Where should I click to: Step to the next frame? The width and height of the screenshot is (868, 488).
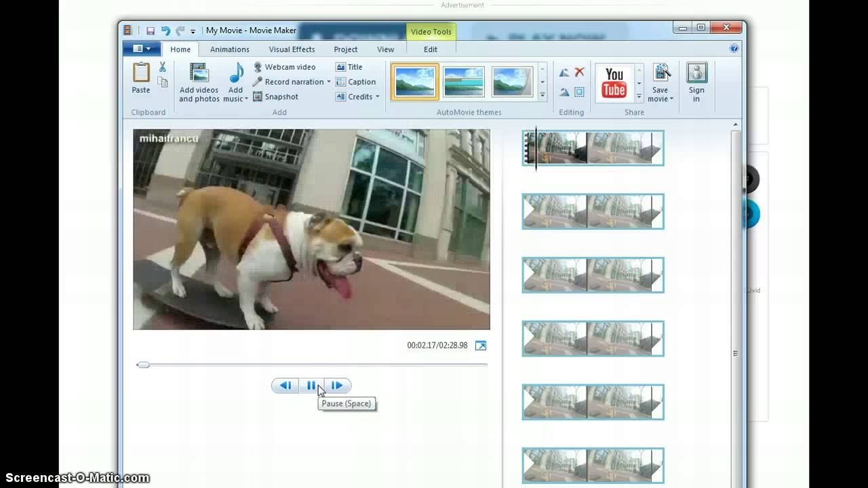tap(337, 386)
